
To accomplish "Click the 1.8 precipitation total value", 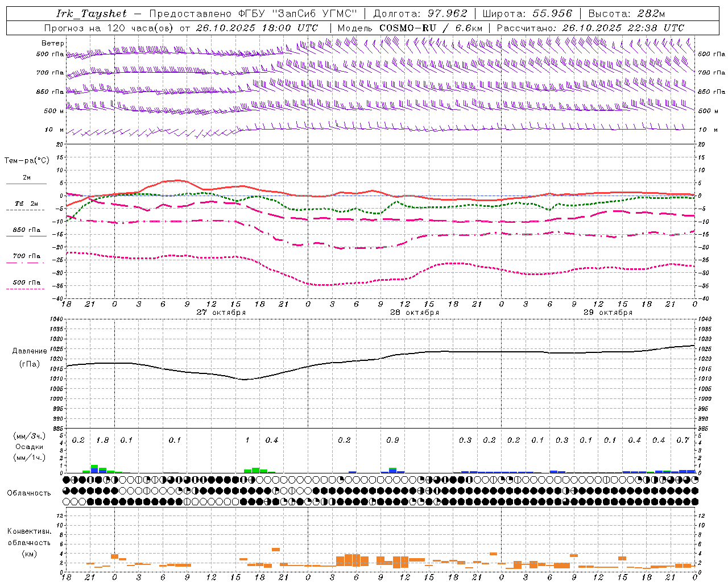I will coord(102,440).
